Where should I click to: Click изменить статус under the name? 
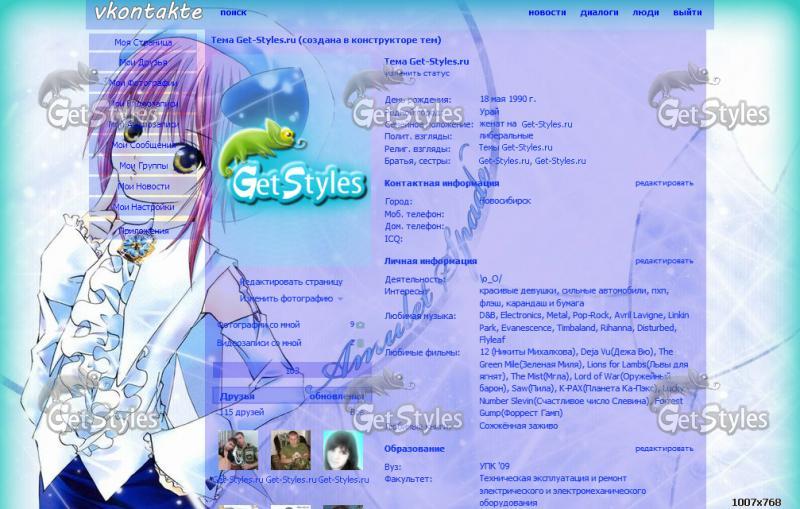pyautogui.click(x=417, y=73)
